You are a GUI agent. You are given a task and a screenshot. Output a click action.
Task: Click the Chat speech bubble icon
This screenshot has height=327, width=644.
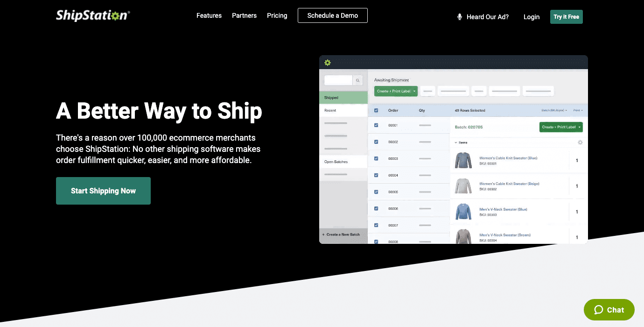[x=599, y=309]
